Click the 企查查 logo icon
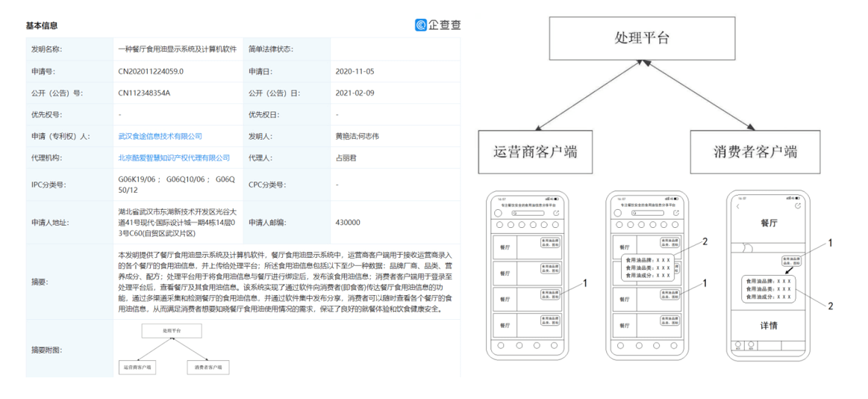The image size is (868, 399). (421, 25)
